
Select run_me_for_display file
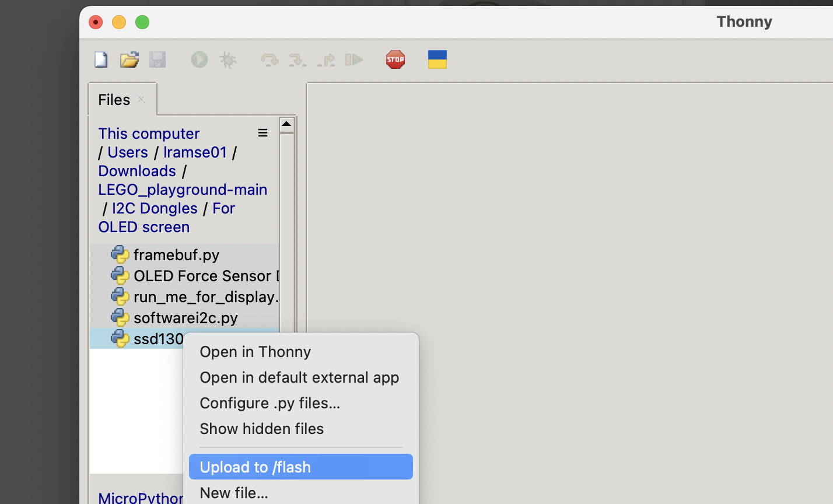184,297
